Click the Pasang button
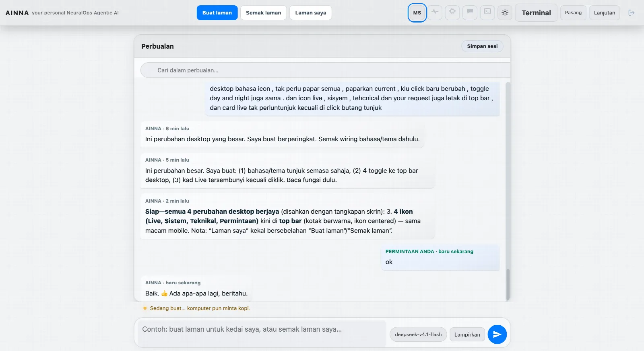 (573, 13)
